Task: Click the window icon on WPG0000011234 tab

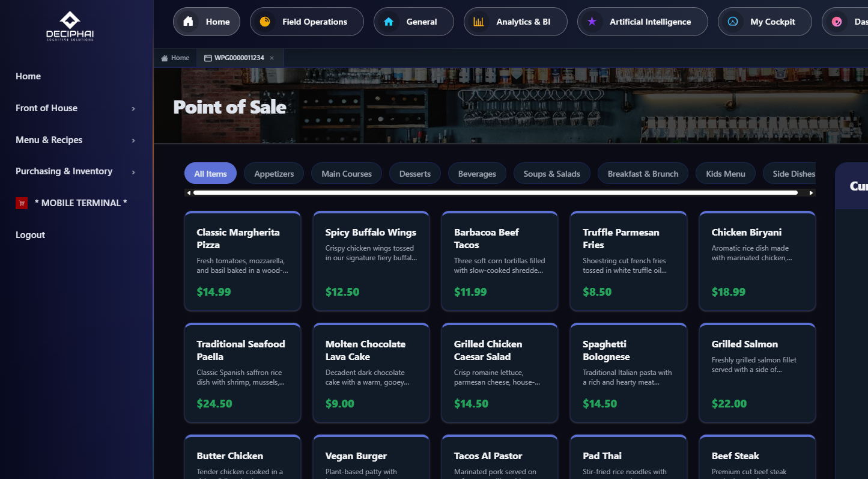Action: (x=208, y=58)
